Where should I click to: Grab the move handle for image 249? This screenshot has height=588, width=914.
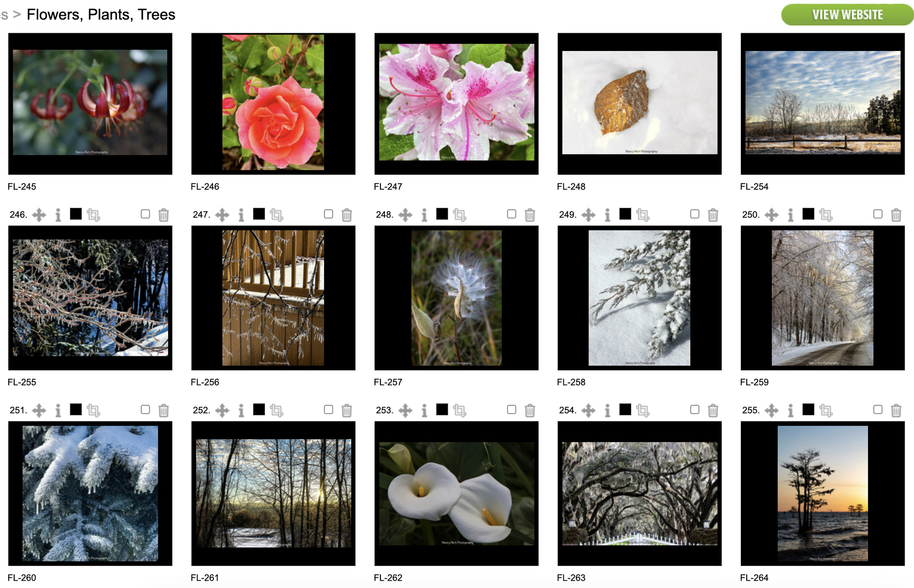[x=588, y=215]
